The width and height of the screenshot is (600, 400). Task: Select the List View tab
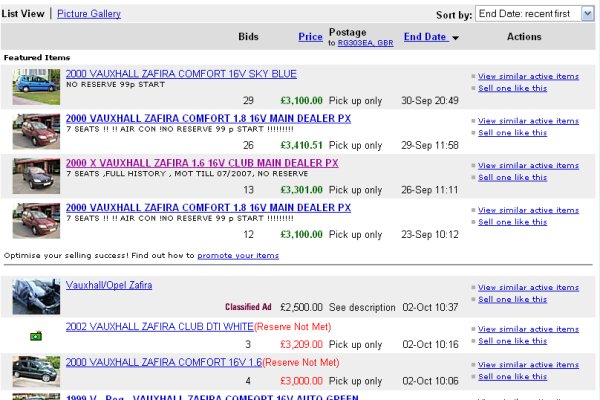point(23,14)
